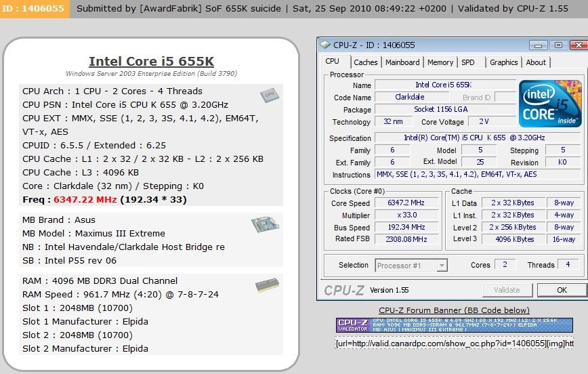
Task: Click the RAM Speed 961.7 MHz line
Action: pyautogui.click(x=121, y=295)
